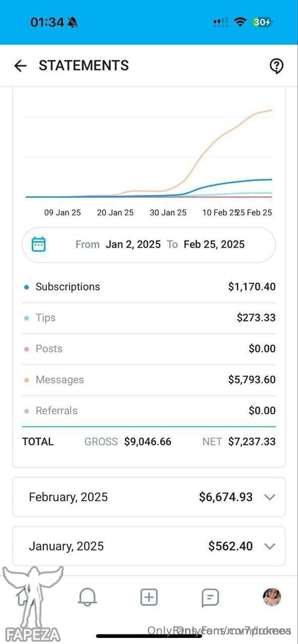Click the Jan 2, 2025 start date
The width and height of the screenshot is (298, 644).
[x=133, y=244]
